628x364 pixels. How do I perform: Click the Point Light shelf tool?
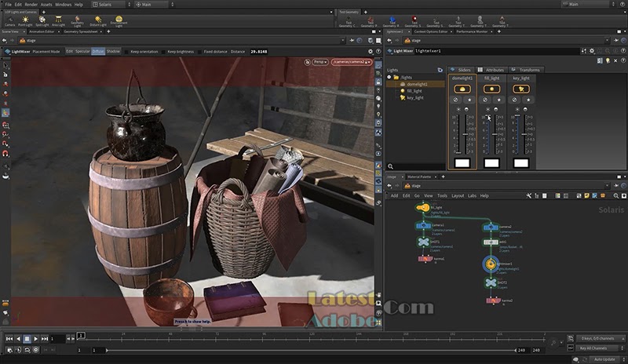pyautogui.click(x=26, y=20)
